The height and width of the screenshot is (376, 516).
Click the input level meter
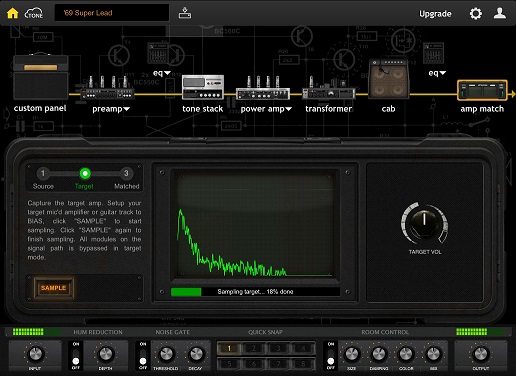36,332
